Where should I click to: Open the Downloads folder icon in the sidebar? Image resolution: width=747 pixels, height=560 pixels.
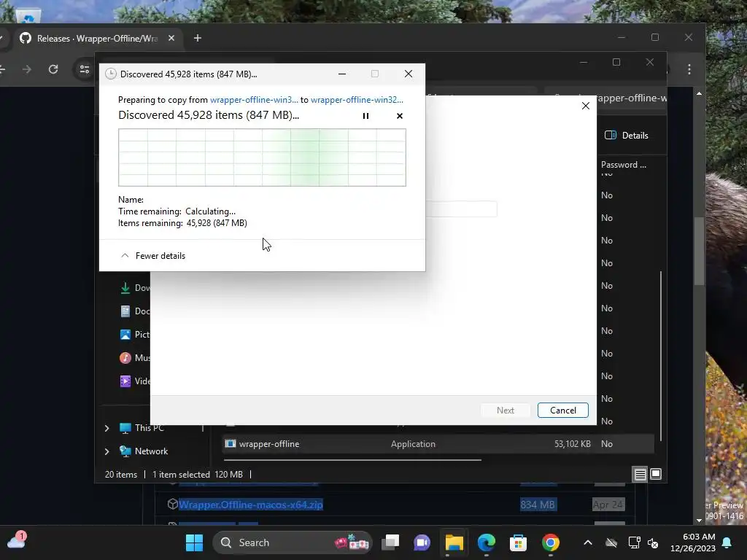pyautogui.click(x=125, y=287)
